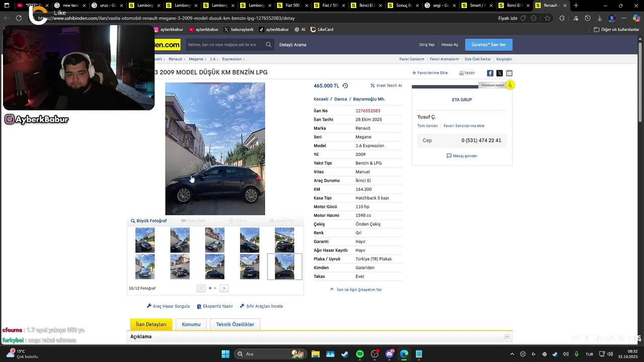644x362 pixels.
Task: Open Spotify from the taskbar
Action: [x=360, y=354]
